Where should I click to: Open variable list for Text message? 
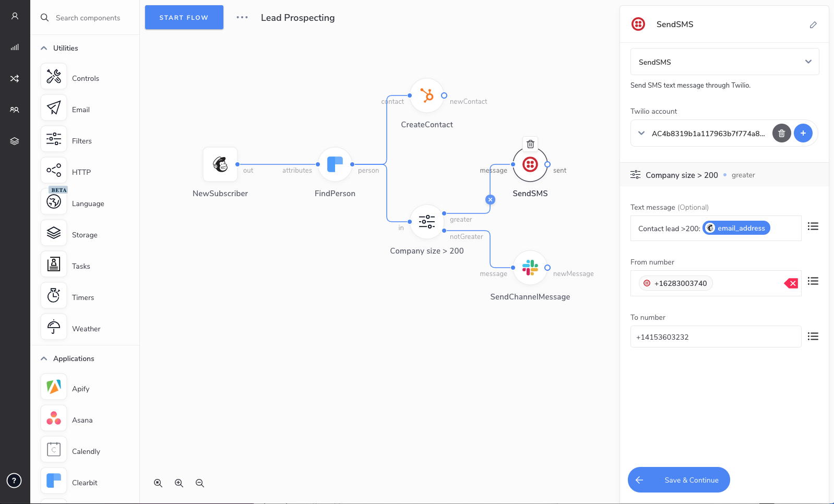[x=813, y=226]
